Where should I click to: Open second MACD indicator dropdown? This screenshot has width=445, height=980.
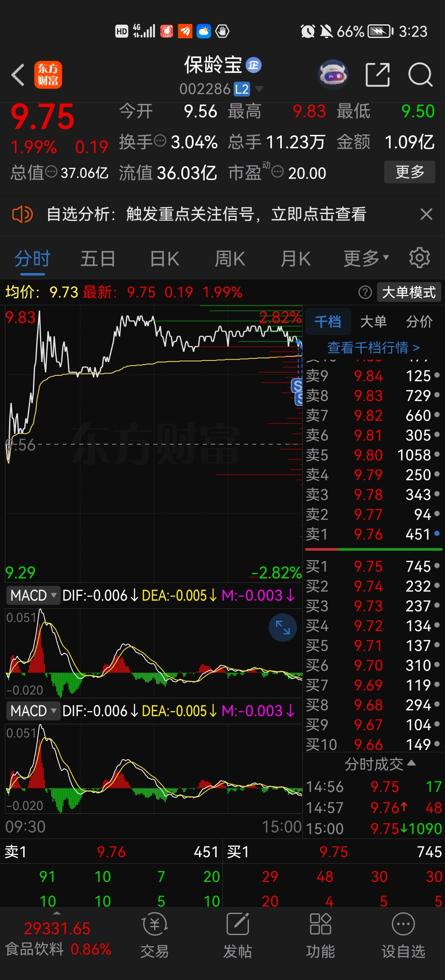click(33, 711)
